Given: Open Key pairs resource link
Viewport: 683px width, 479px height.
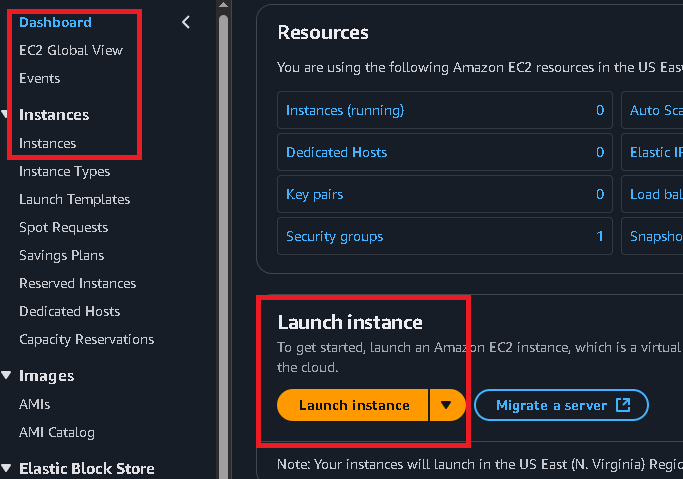Looking at the screenshot, I should pyautogui.click(x=314, y=194).
